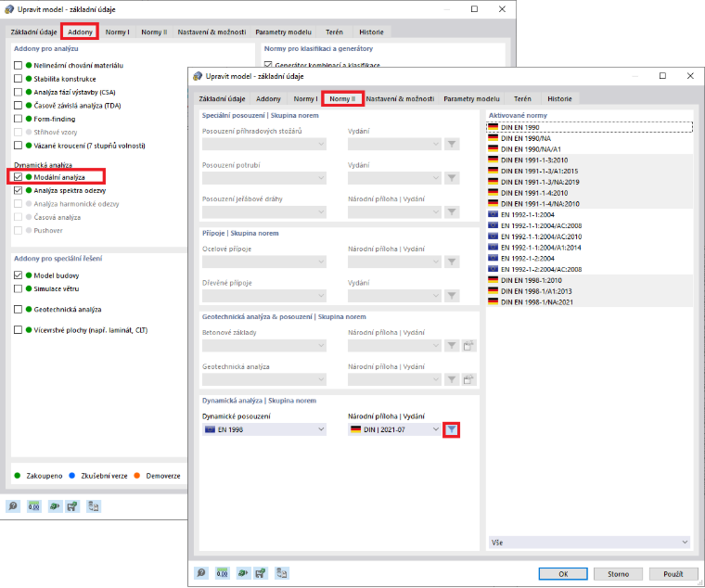Select EN 1992-1-1:2004 list entry

click(589, 214)
